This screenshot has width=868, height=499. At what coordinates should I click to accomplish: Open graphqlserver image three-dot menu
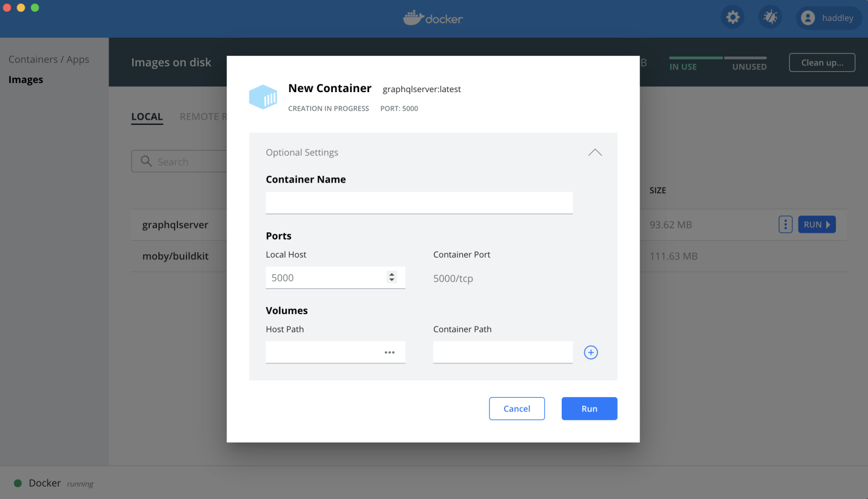coord(785,224)
